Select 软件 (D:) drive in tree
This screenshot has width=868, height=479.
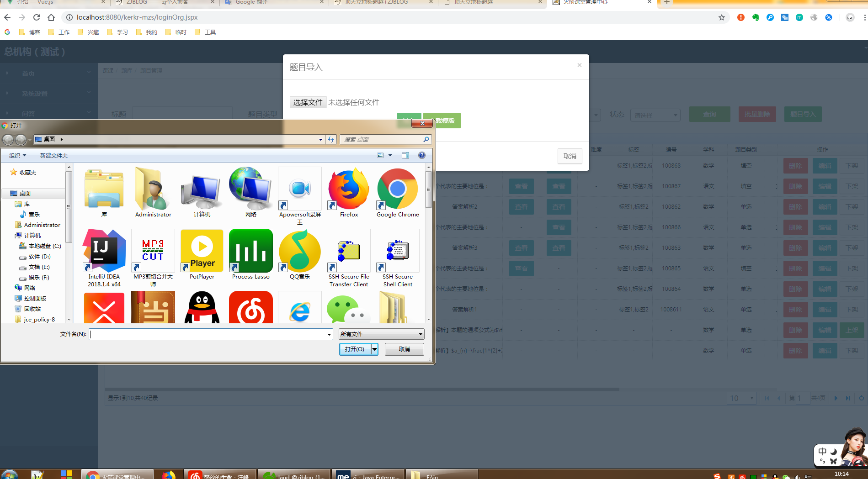coord(35,256)
